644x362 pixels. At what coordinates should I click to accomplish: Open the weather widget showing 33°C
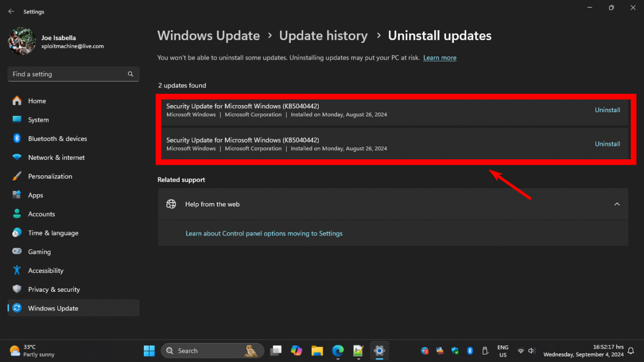point(32,351)
